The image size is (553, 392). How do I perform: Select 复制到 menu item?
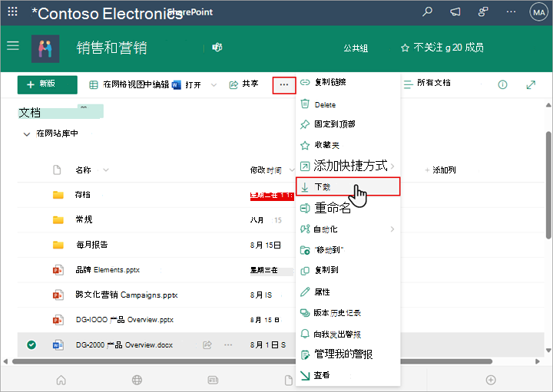point(348,271)
